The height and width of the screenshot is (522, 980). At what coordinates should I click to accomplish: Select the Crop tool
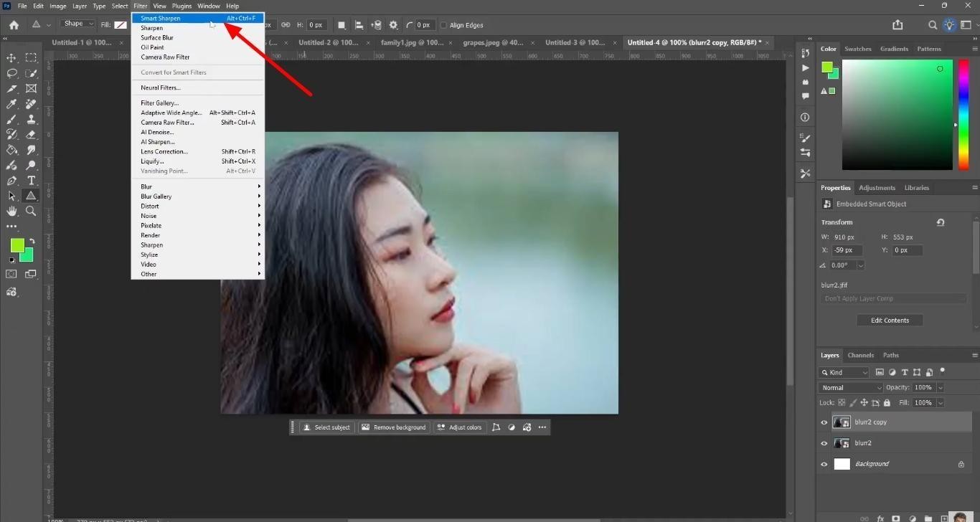pos(11,89)
